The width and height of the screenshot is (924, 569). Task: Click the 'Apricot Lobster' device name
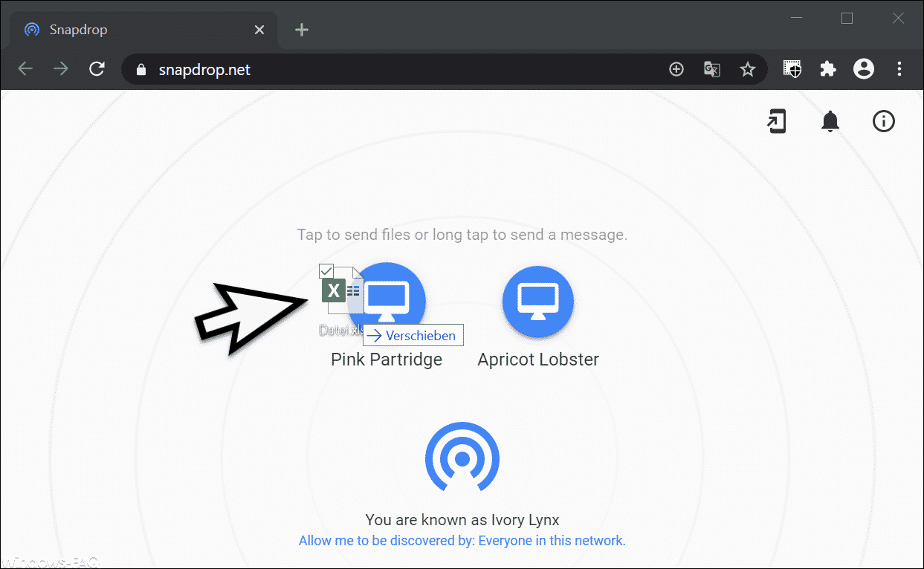pos(538,360)
